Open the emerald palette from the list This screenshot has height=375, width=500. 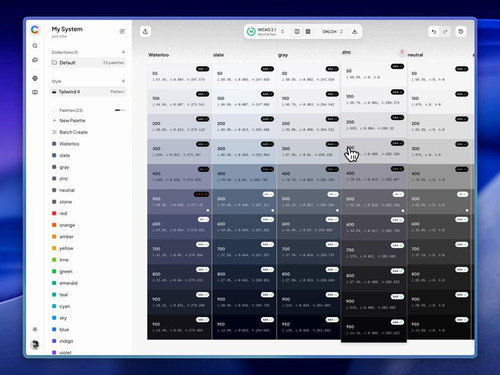coord(68,283)
